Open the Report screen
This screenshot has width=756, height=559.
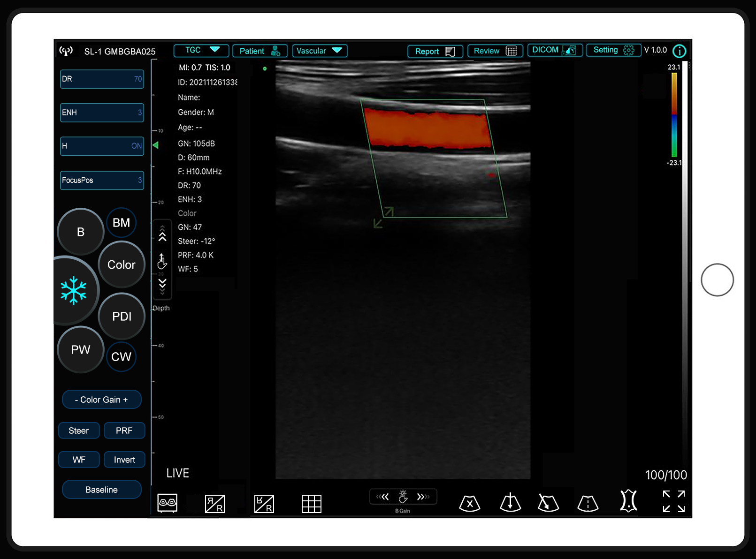point(435,51)
